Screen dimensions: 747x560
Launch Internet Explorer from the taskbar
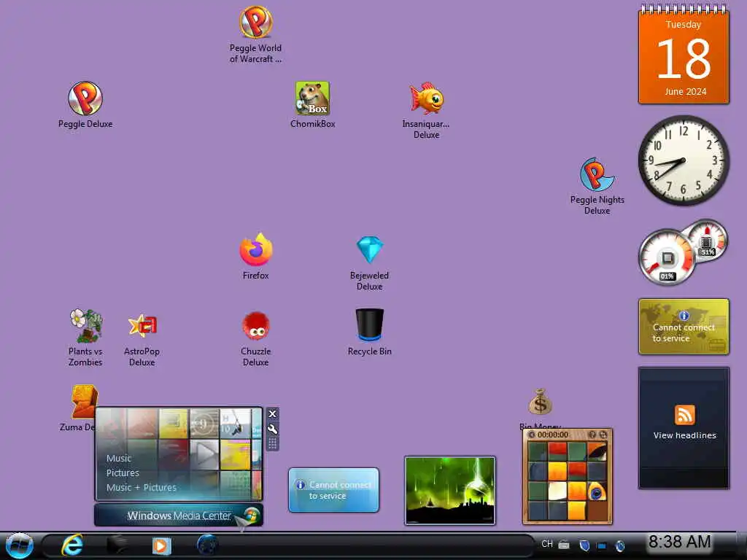[x=72, y=545]
